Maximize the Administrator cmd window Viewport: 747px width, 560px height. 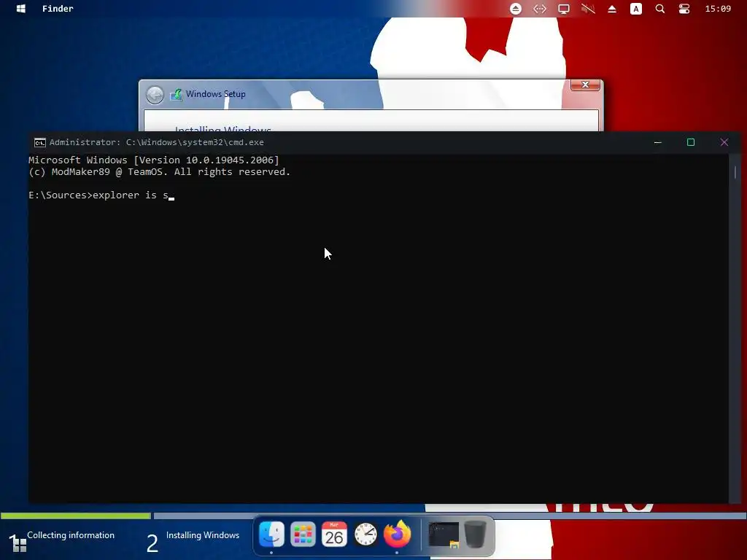[x=691, y=142]
